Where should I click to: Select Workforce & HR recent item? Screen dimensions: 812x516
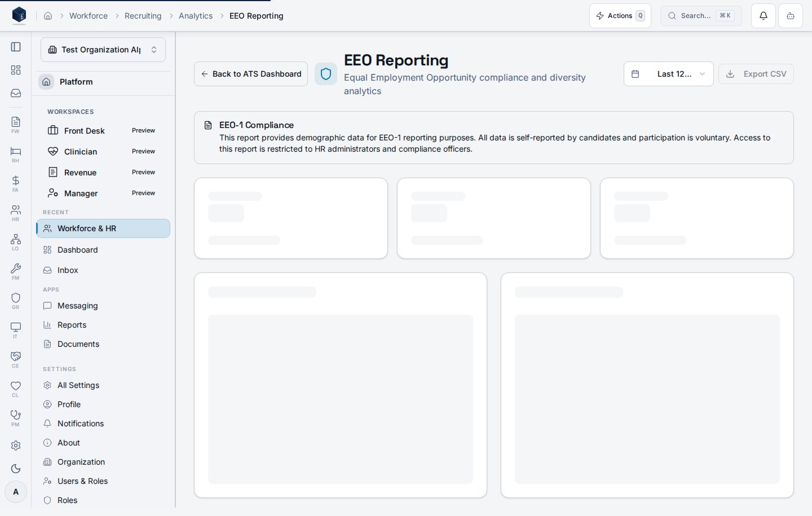click(103, 228)
